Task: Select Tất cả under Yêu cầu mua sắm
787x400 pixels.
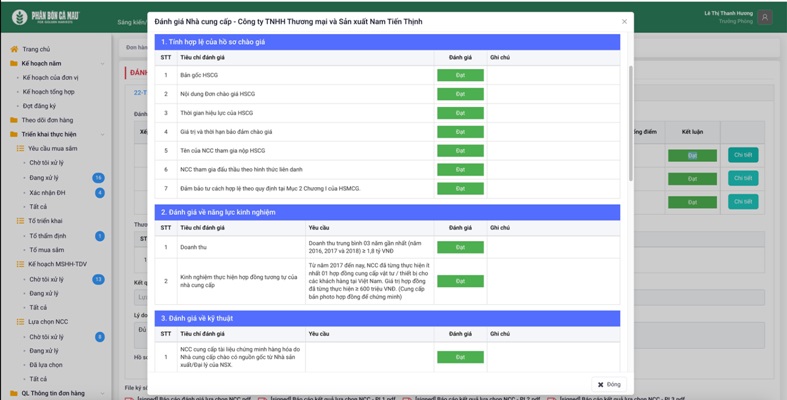Action: [38, 207]
